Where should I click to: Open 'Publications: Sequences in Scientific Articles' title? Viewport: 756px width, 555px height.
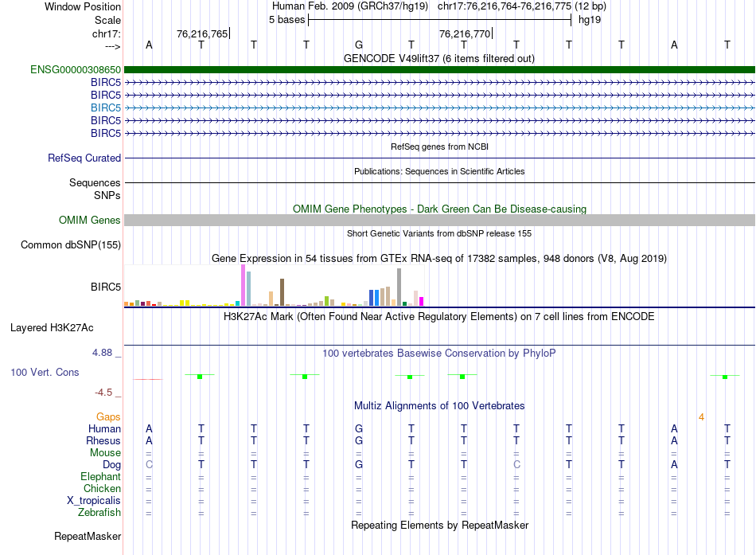[x=439, y=171]
